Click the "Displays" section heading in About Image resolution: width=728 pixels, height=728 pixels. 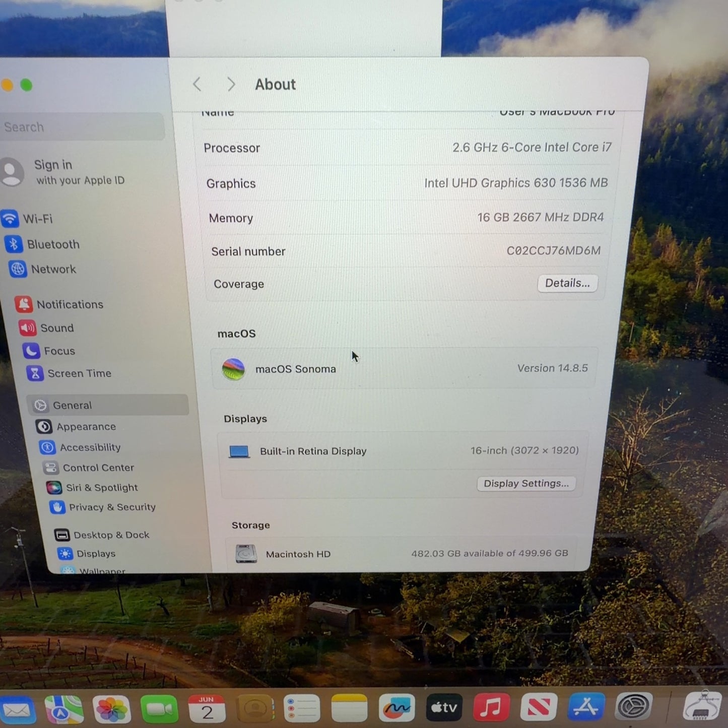point(245,419)
